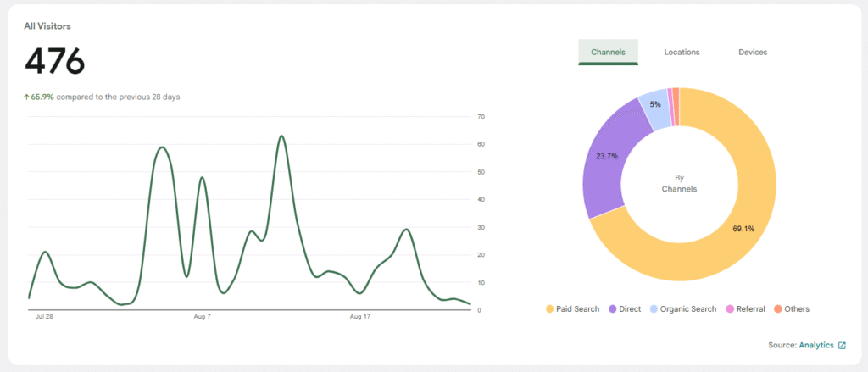Click the Jul 28 axis label
Screen dimensions: 868x372
pyautogui.click(x=44, y=317)
